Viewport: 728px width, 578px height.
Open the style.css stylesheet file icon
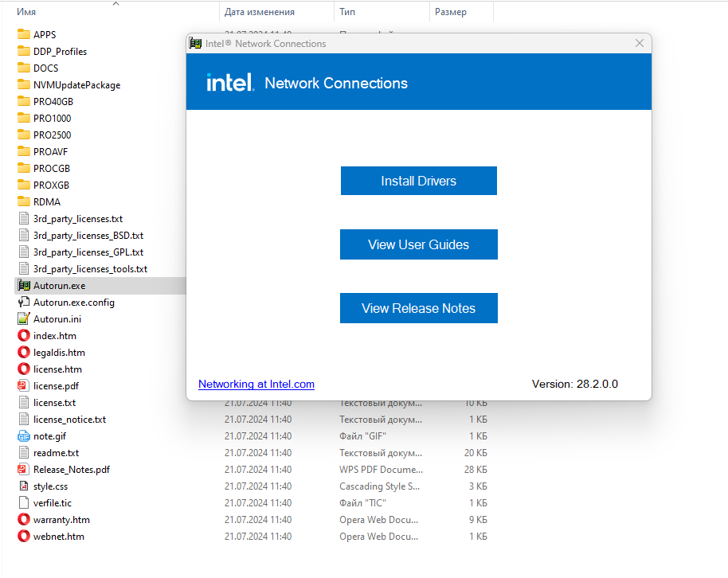click(x=23, y=486)
